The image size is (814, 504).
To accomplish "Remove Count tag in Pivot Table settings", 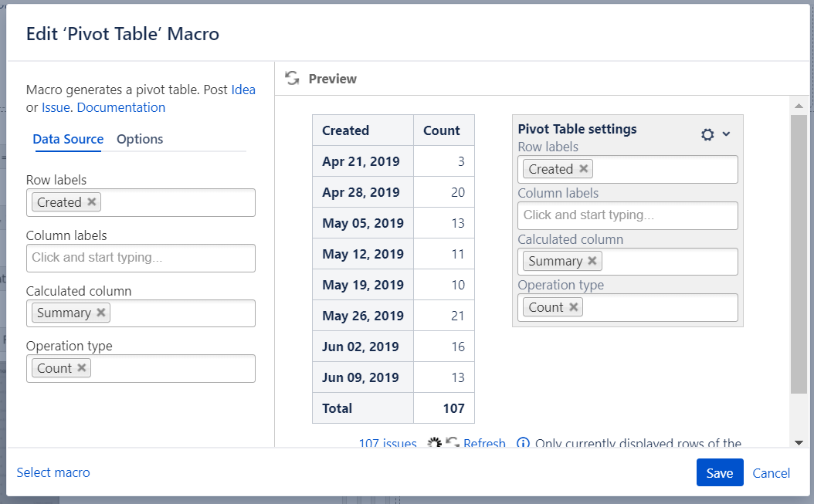I will coord(574,307).
